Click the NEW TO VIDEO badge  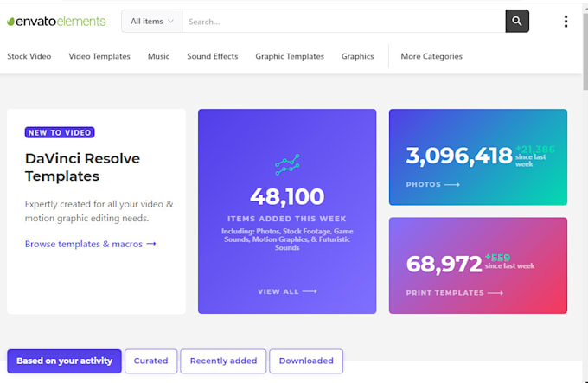60,132
